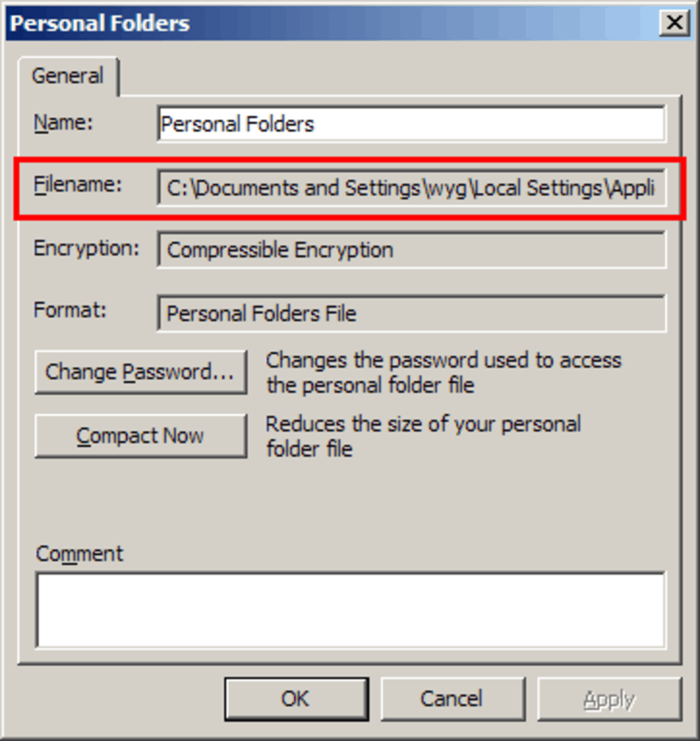700x741 pixels.
Task: Select the General tab
Action: (68, 76)
